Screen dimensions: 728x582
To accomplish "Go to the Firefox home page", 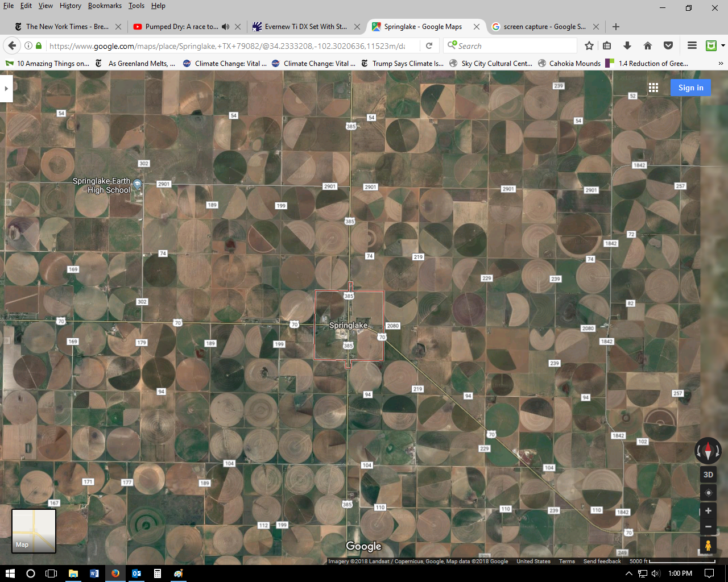I will [647, 45].
